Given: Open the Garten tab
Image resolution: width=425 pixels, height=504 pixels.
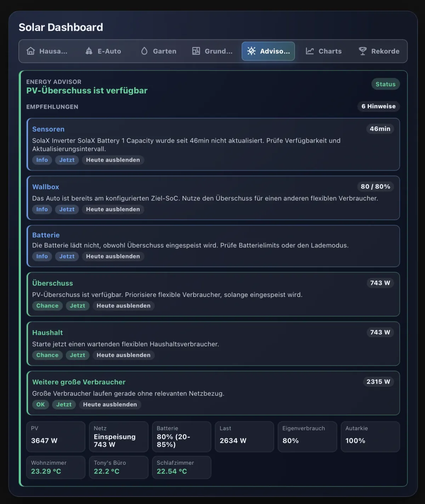Looking at the screenshot, I should pyautogui.click(x=159, y=51).
